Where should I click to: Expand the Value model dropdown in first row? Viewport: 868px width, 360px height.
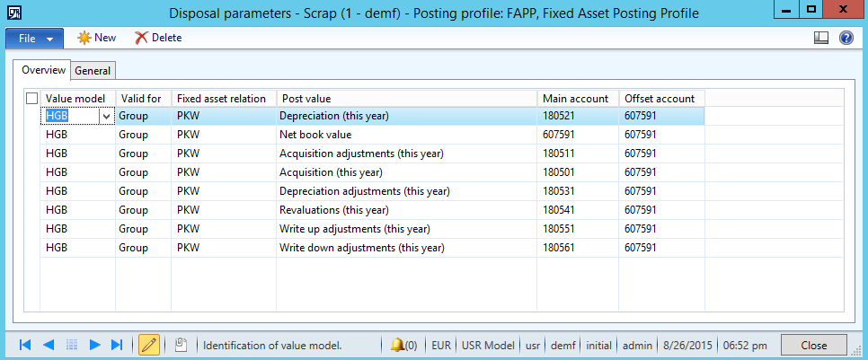coord(107,116)
